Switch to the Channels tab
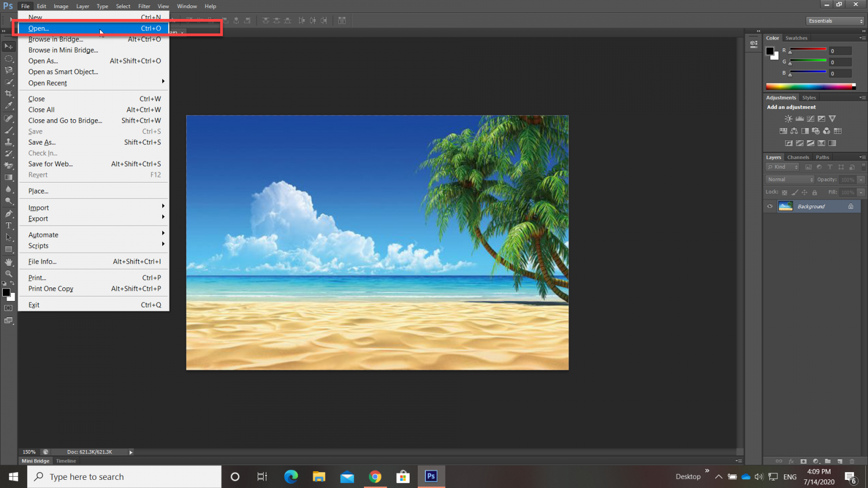Viewport: 868px width, 488px height. coord(798,157)
